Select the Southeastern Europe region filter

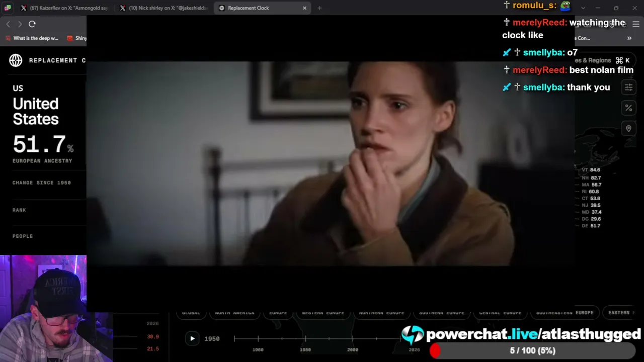[x=565, y=313]
